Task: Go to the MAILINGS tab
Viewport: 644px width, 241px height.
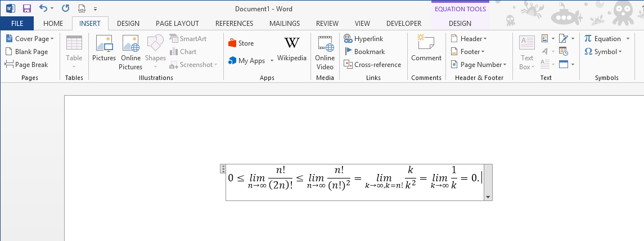Action: (x=285, y=24)
